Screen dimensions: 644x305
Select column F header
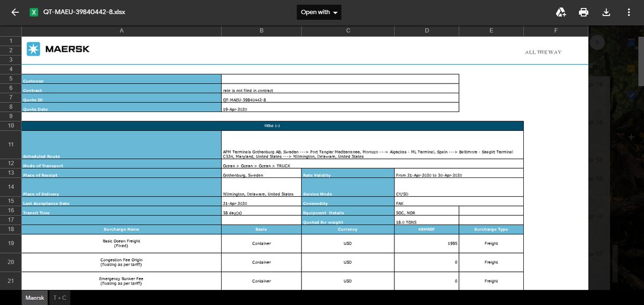[555, 31]
